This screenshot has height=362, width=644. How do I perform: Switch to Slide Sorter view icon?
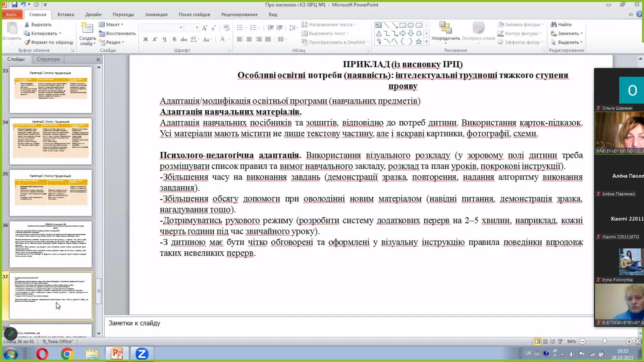click(545, 342)
